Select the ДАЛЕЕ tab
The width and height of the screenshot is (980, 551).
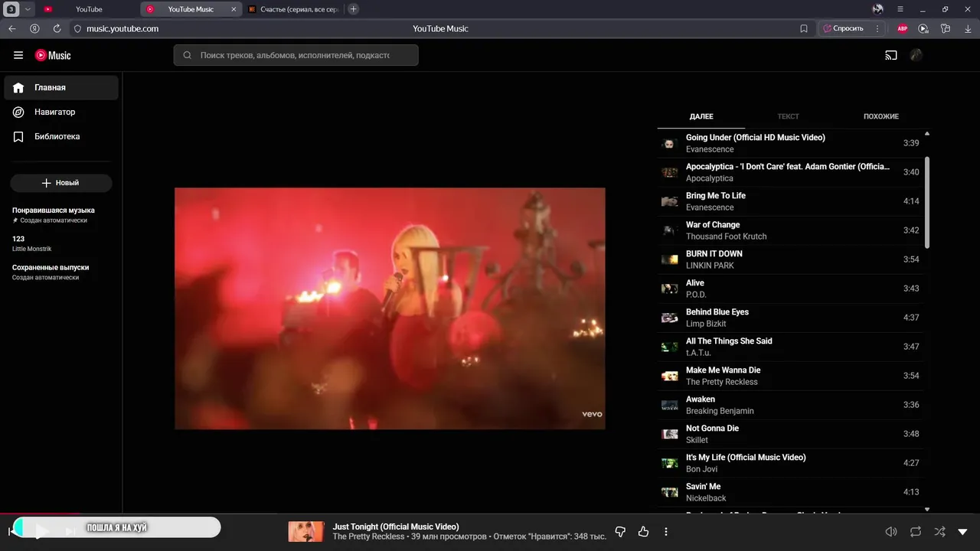pos(701,116)
